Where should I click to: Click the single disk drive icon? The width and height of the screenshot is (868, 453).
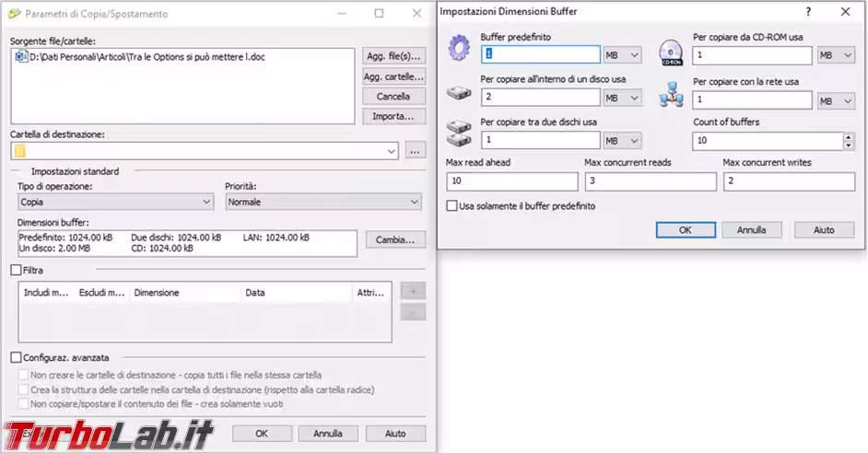(458, 92)
